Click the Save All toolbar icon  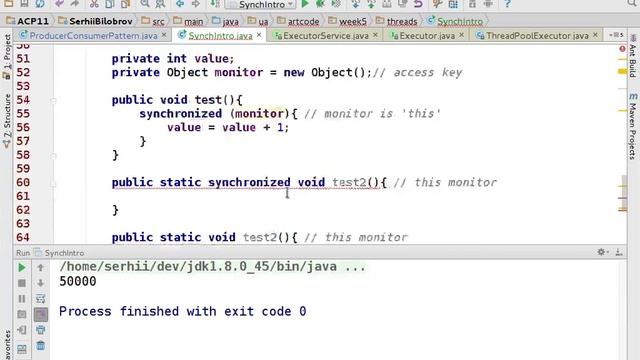[x=24, y=4]
